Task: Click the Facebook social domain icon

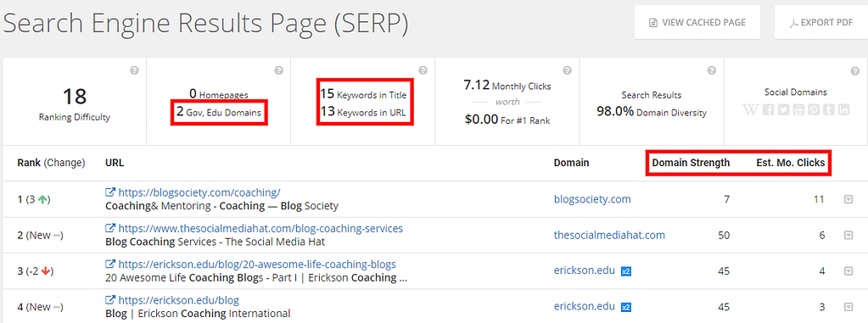Action: click(768, 109)
